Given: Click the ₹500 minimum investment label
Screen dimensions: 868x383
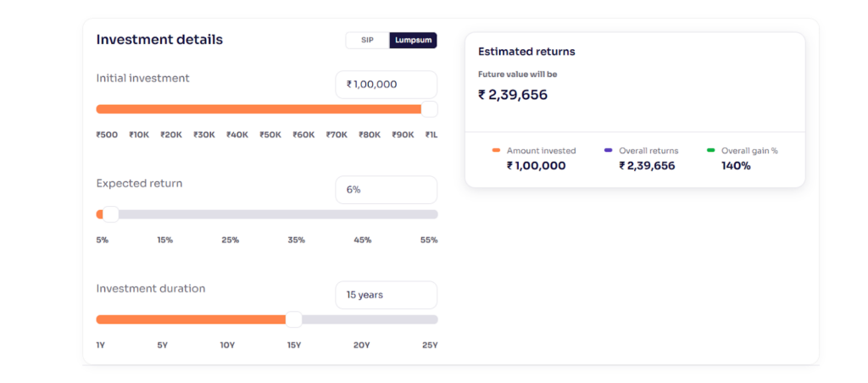Looking at the screenshot, I should point(106,135).
